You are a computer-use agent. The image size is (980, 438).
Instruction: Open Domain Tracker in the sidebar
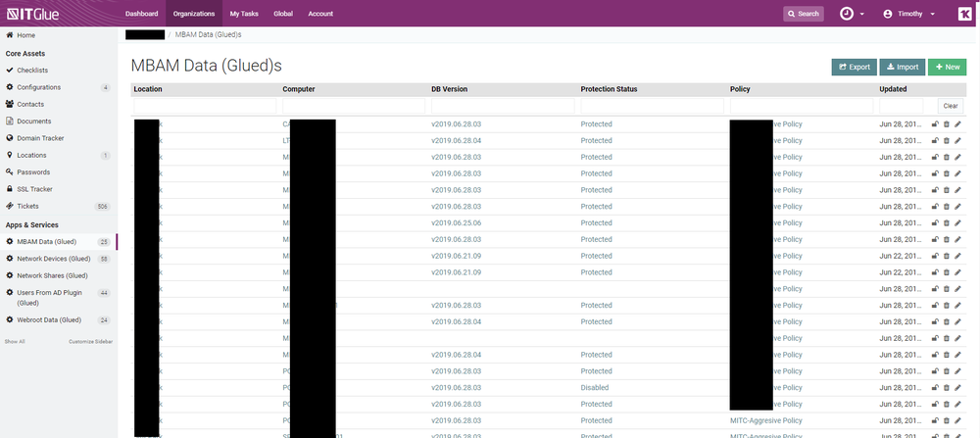coord(40,138)
